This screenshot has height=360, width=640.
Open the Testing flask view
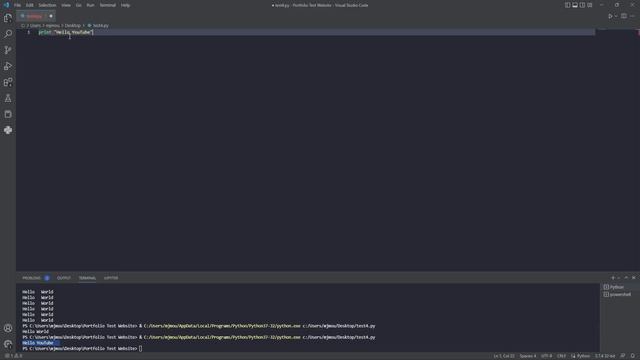tap(8, 98)
